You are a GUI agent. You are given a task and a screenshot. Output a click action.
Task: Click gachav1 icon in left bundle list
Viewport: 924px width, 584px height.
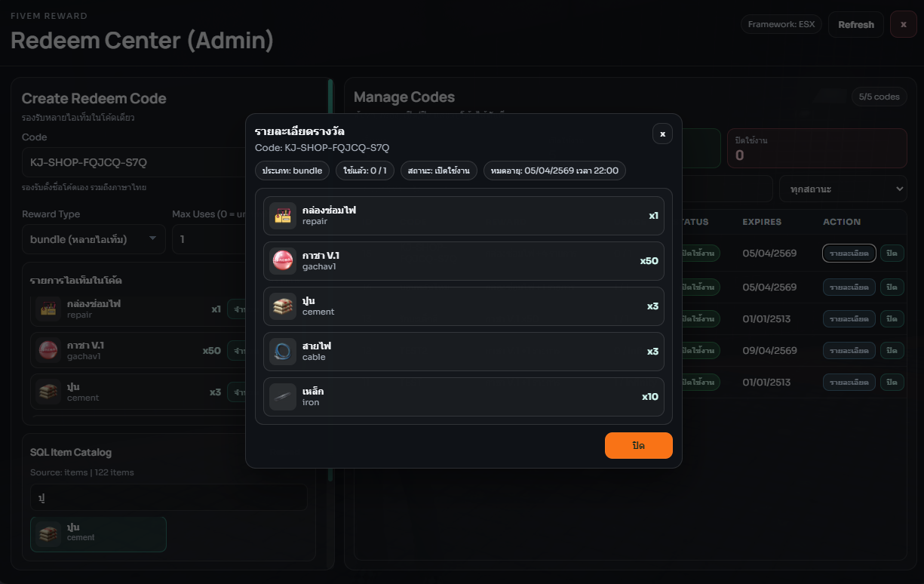pyautogui.click(x=48, y=350)
